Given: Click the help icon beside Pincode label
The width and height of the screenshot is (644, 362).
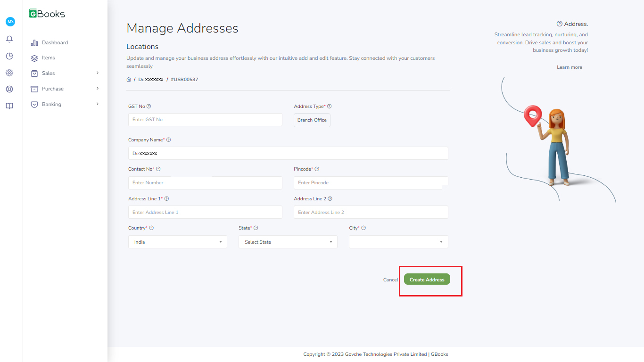Looking at the screenshot, I should [x=317, y=169].
